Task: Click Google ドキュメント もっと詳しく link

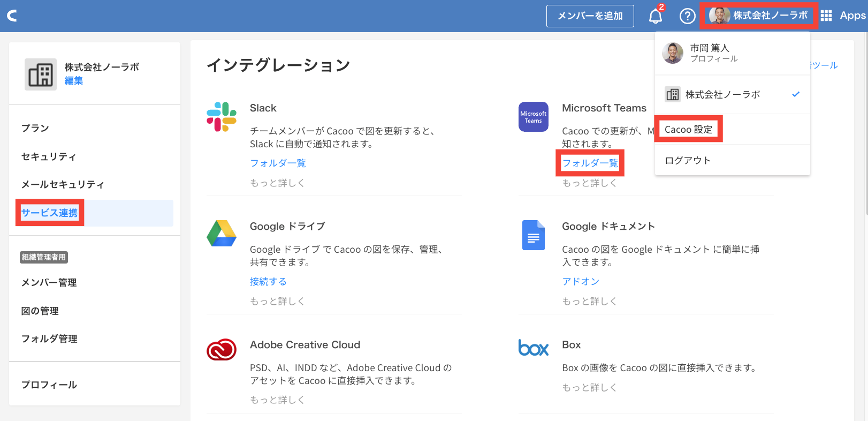Action: (x=589, y=301)
